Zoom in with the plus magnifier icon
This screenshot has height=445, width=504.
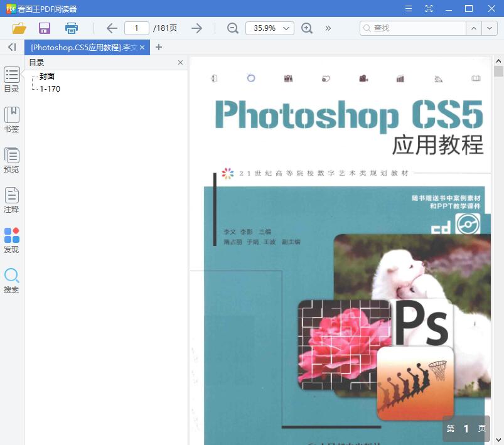[x=307, y=28]
